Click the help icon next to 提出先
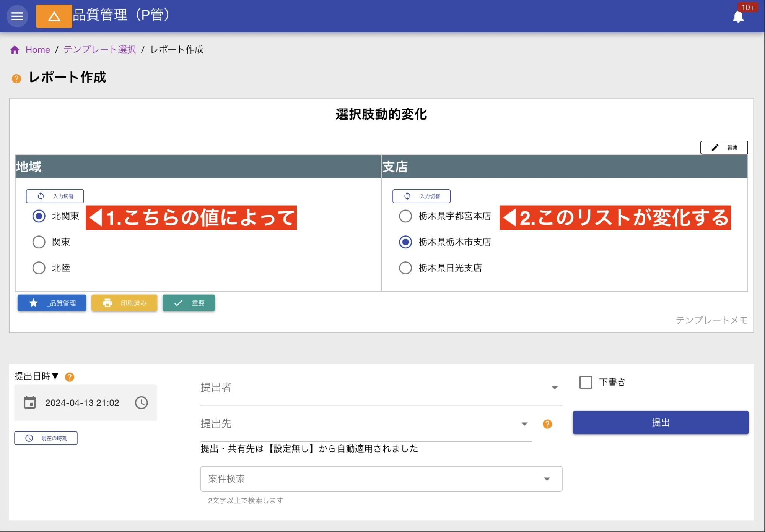 pos(547,424)
